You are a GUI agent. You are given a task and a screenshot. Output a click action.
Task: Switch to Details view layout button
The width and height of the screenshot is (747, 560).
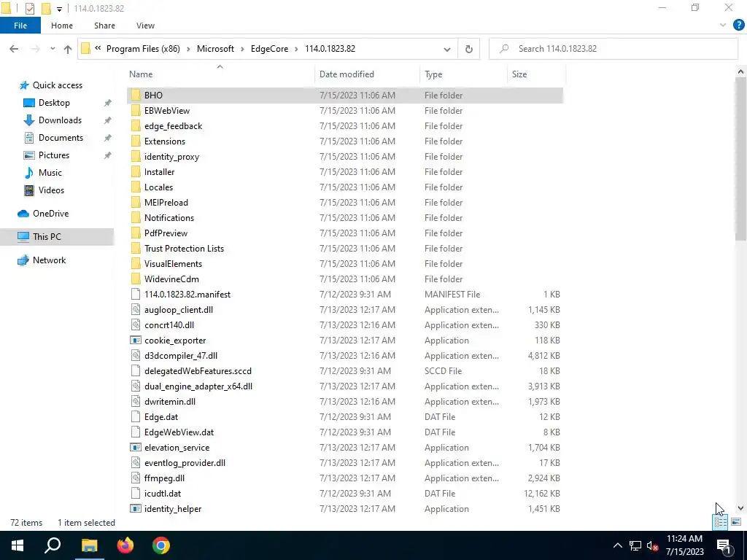click(720, 522)
